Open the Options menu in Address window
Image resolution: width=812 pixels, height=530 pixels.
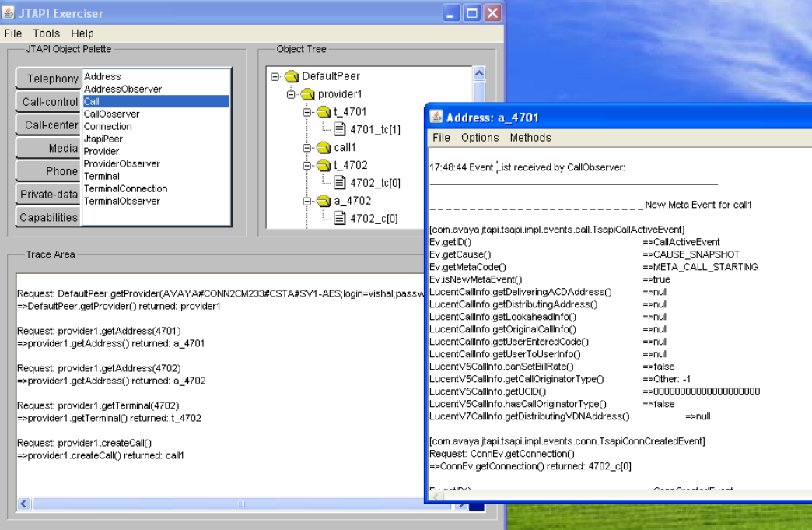click(480, 138)
